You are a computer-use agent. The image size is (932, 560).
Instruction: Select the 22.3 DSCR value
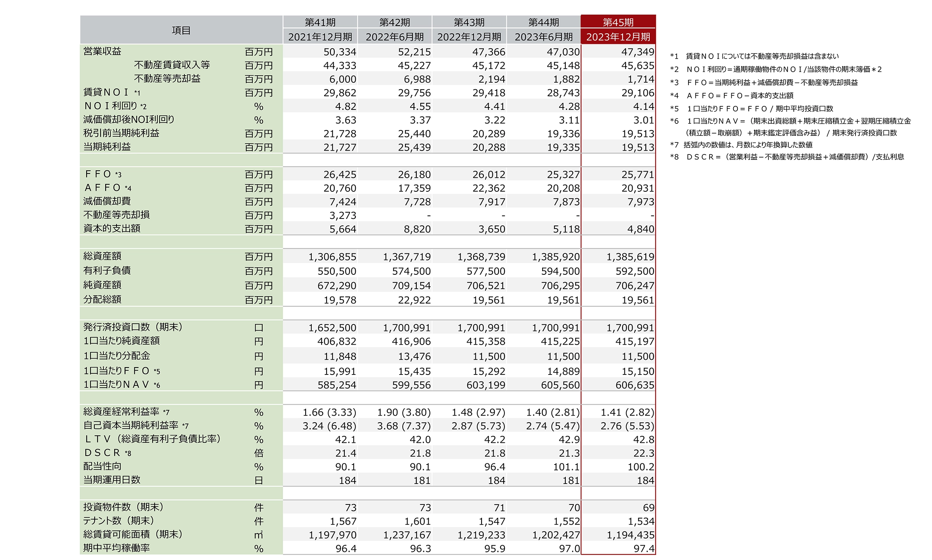(x=644, y=453)
